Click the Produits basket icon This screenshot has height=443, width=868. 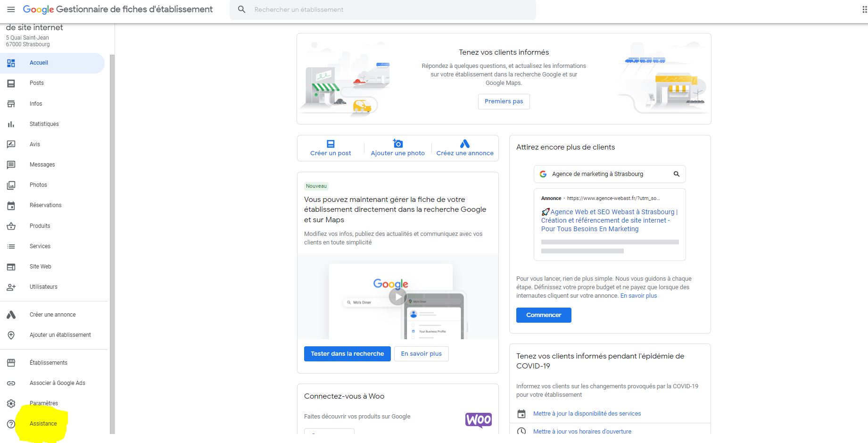point(11,226)
